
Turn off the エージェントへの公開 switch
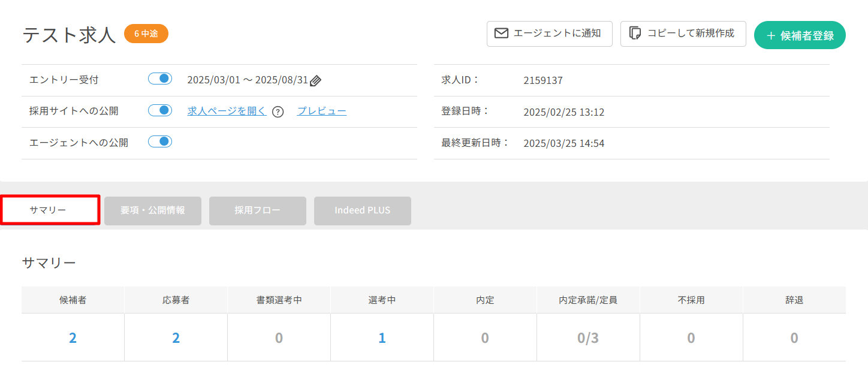(160, 142)
